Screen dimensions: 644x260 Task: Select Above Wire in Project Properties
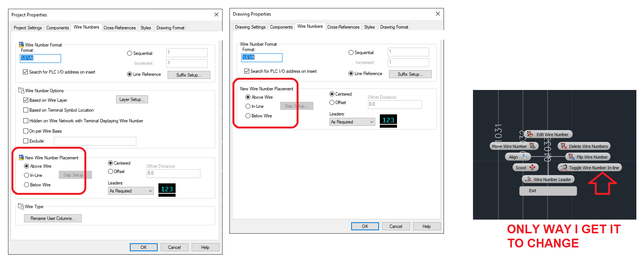pos(26,166)
